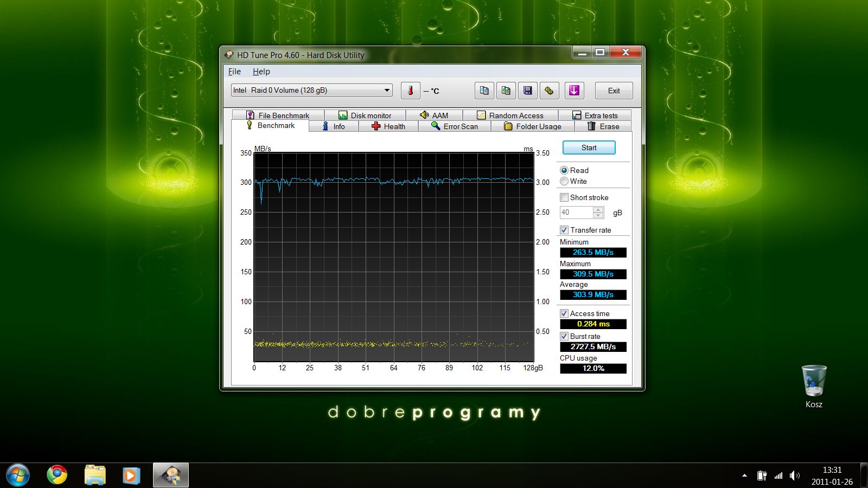Click the volume speaker tray icon
The height and width of the screenshot is (488, 868).
(x=795, y=476)
